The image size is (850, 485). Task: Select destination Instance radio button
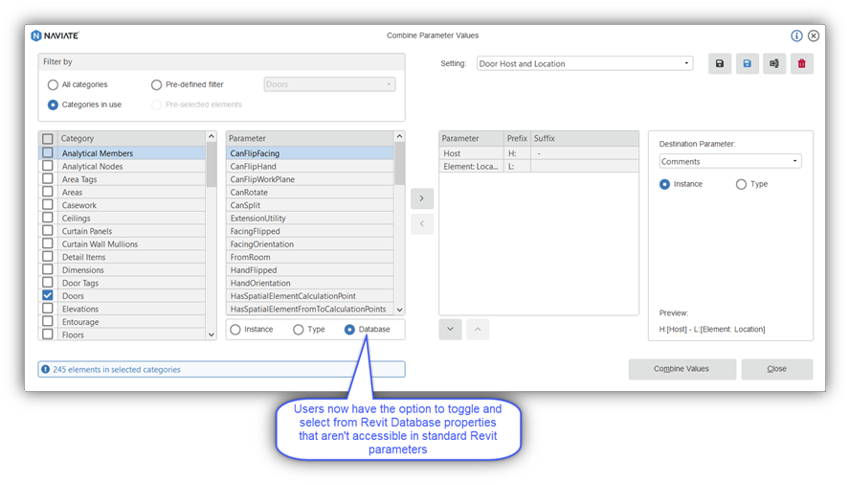(665, 184)
